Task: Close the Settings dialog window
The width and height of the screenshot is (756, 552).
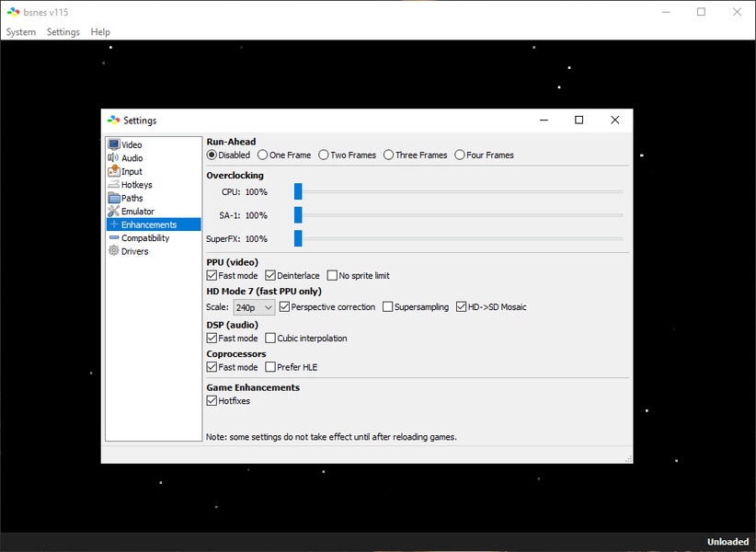Action: (x=614, y=120)
